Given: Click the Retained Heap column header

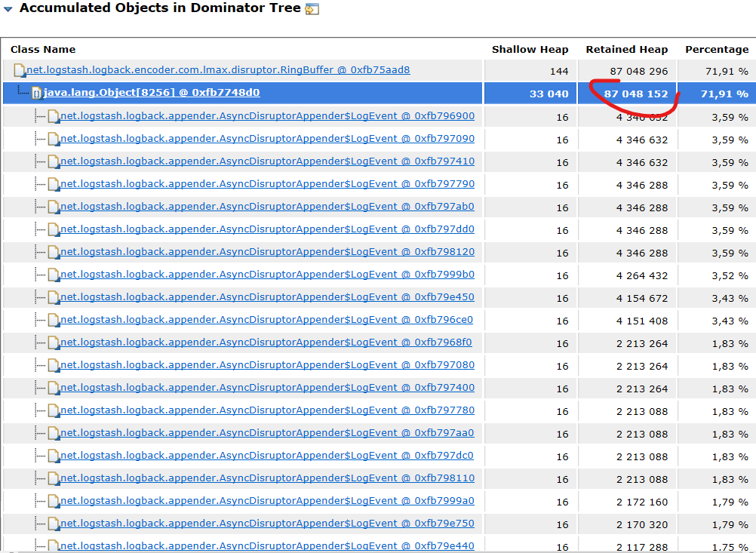Looking at the screenshot, I should click(x=627, y=49).
